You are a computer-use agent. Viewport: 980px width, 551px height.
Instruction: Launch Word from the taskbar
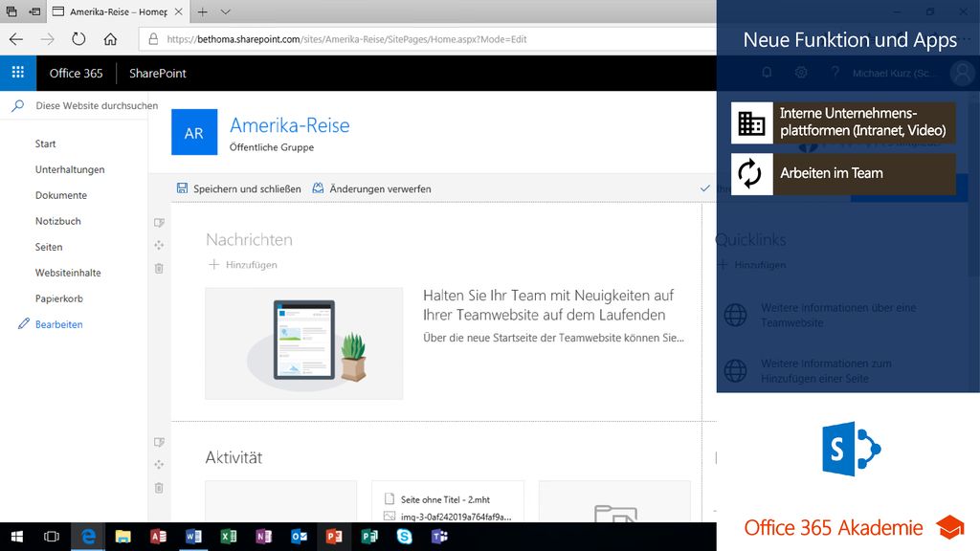coord(193,537)
